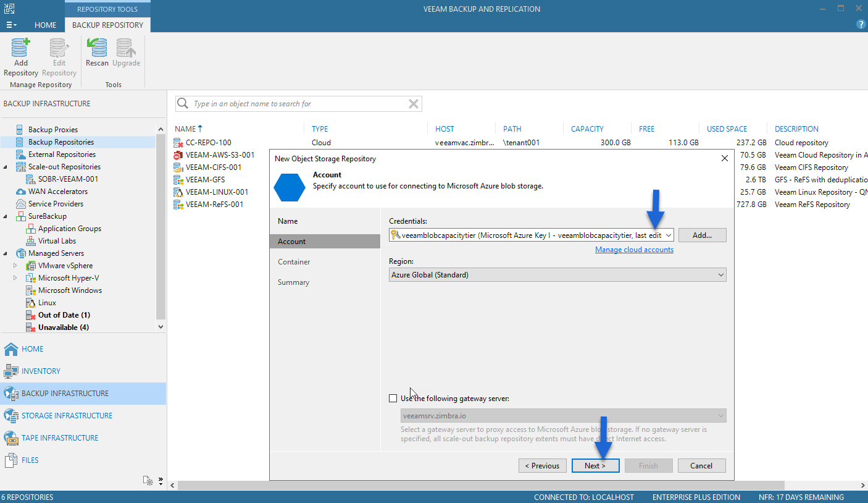The image size is (868, 503).
Task: Collapse the Scale-out Repositories node
Action: pyautogui.click(x=6, y=167)
